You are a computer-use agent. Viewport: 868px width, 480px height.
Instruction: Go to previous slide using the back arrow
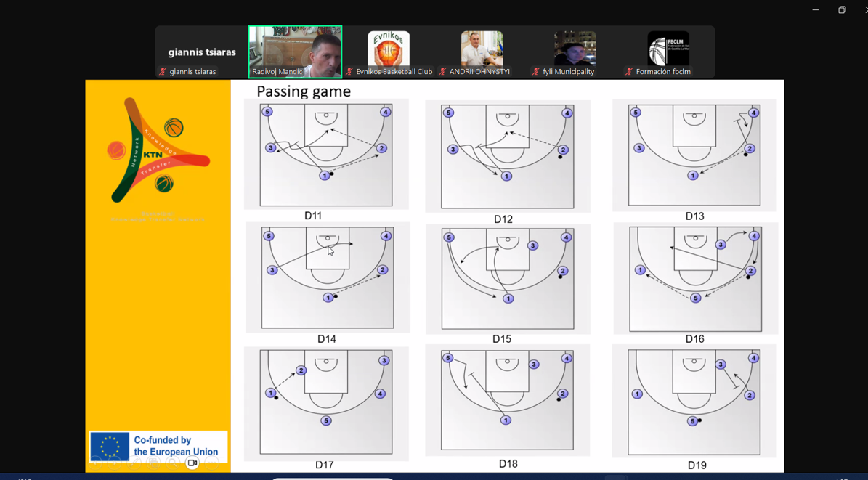coord(96,463)
